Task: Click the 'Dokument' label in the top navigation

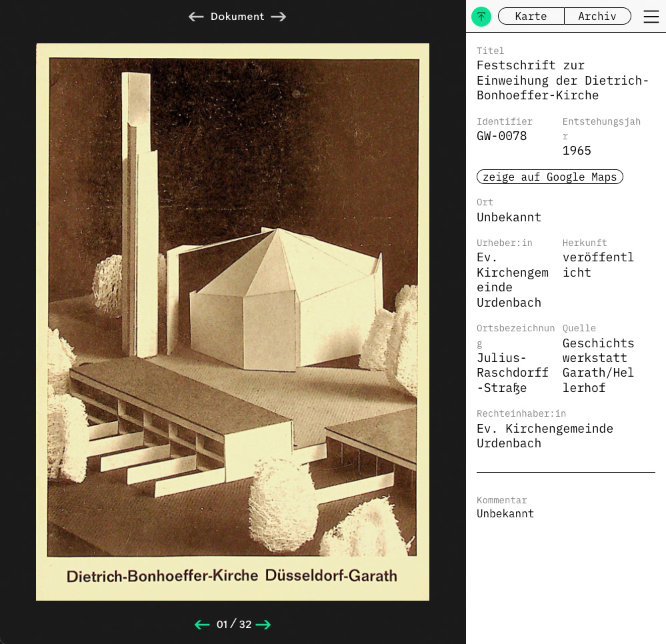Action: pos(237,17)
